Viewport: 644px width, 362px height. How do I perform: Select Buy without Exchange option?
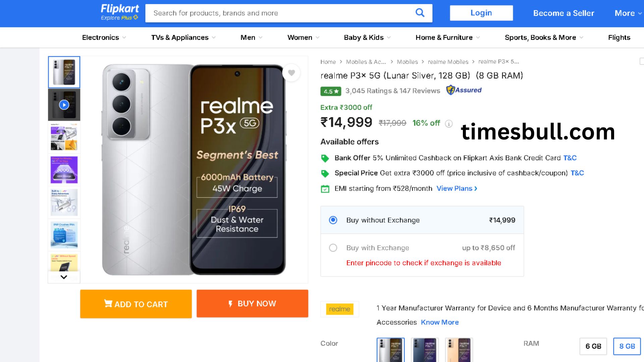[x=333, y=220]
